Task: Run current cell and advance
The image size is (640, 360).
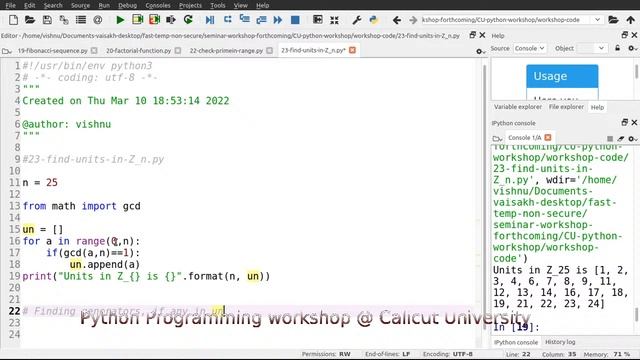Action: [154, 20]
